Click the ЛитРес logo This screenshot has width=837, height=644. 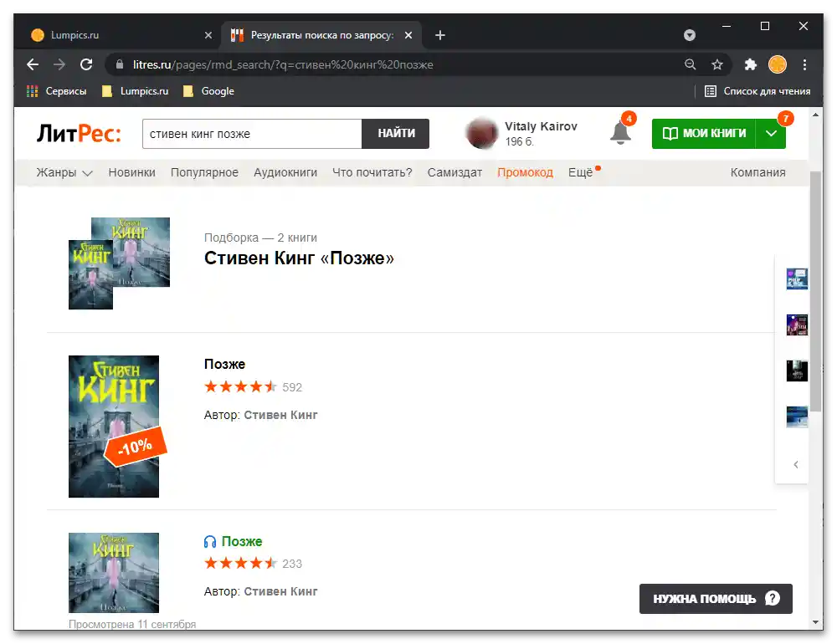click(79, 133)
